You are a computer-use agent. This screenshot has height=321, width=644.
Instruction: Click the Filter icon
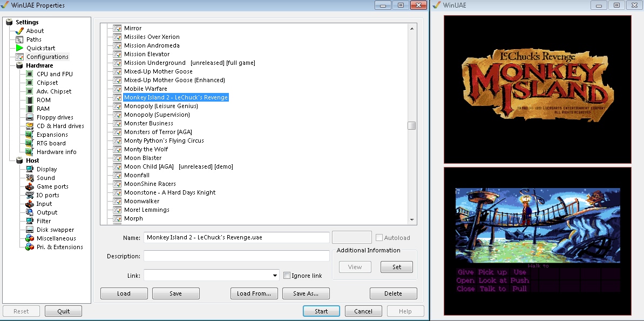tap(30, 220)
